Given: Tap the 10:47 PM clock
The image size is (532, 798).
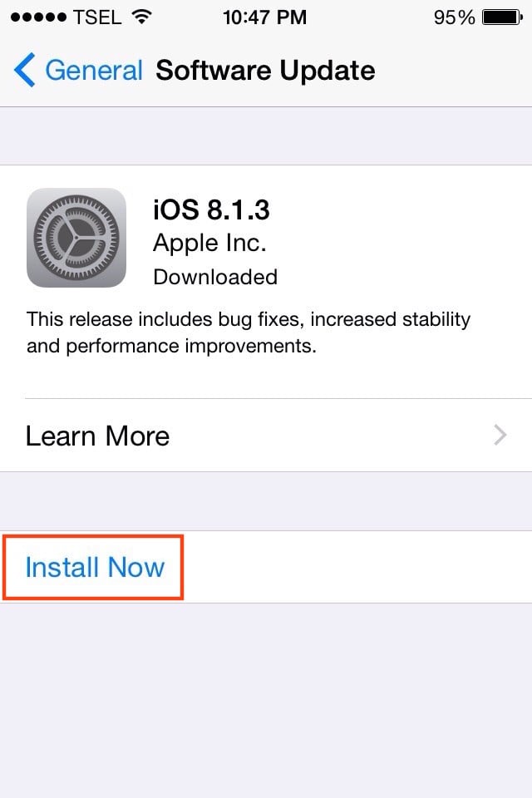Looking at the screenshot, I should [264, 17].
